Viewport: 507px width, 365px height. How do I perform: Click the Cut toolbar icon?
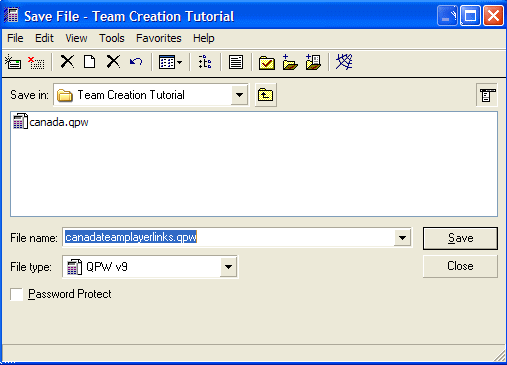67,62
